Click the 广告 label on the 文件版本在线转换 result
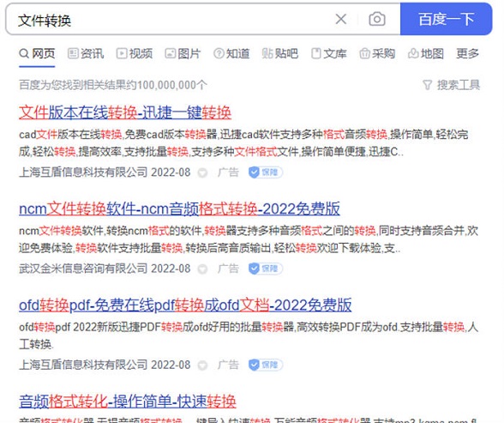The image size is (504, 423). pyautogui.click(x=228, y=172)
